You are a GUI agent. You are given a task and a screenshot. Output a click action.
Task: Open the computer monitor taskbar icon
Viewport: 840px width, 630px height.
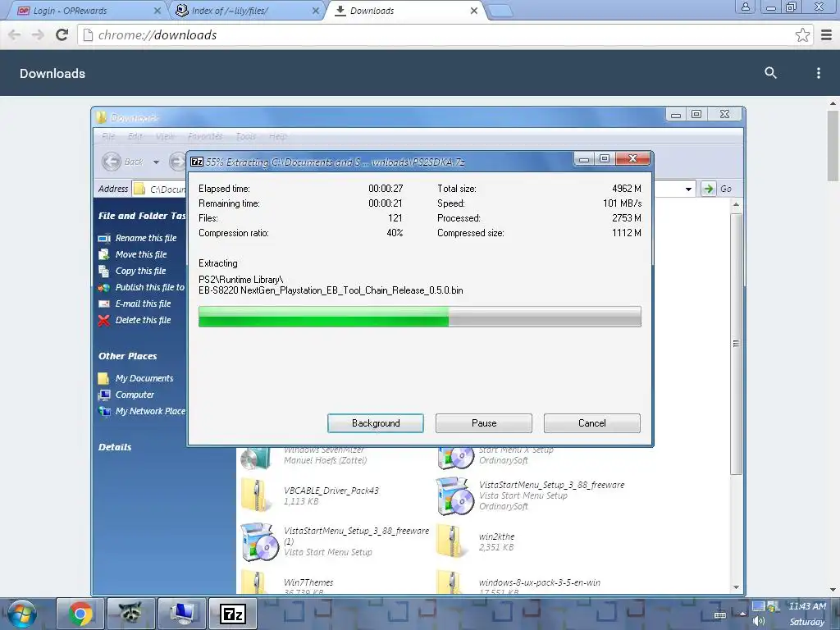click(x=181, y=614)
